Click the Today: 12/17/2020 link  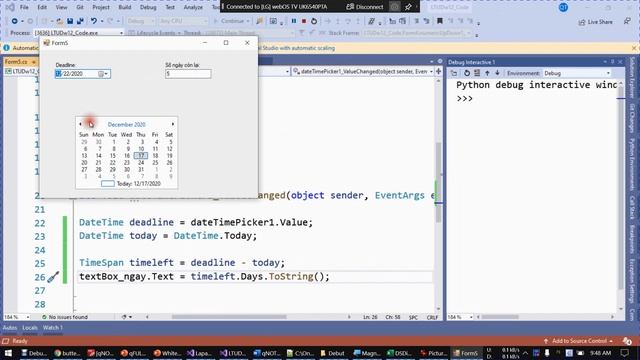coord(138,184)
